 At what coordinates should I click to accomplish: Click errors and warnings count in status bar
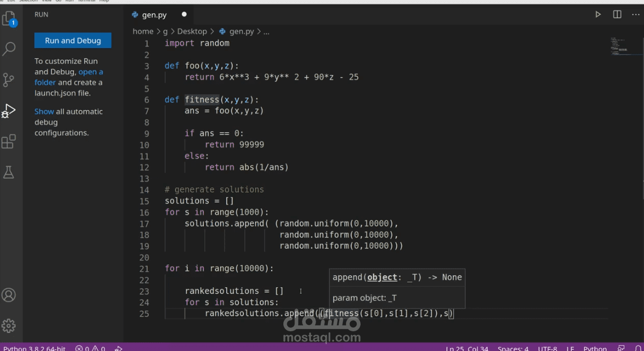pos(90,348)
